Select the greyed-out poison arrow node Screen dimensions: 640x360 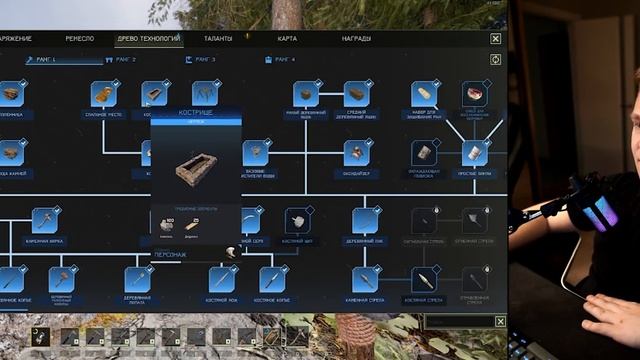point(474,280)
